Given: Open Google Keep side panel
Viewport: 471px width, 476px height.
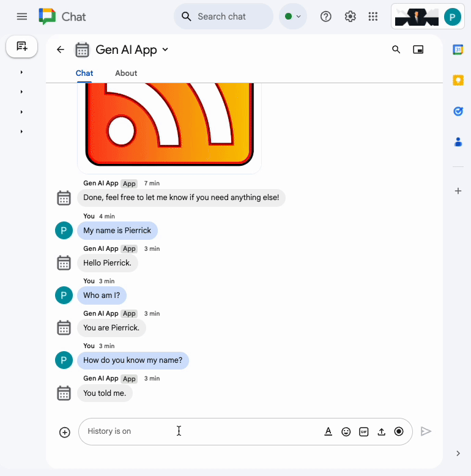Looking at the screenshot, I should 458,80.
